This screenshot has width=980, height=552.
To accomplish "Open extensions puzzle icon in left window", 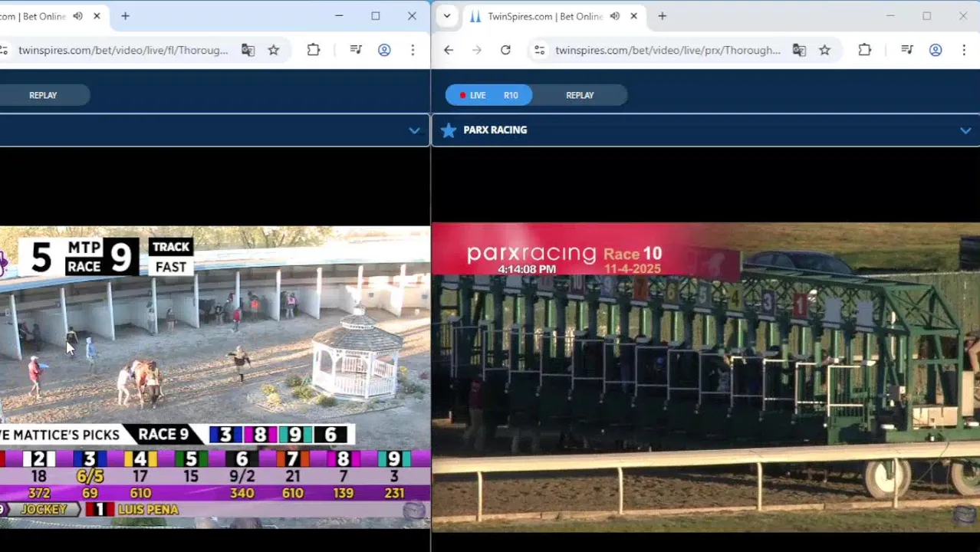I will point(314,50).
